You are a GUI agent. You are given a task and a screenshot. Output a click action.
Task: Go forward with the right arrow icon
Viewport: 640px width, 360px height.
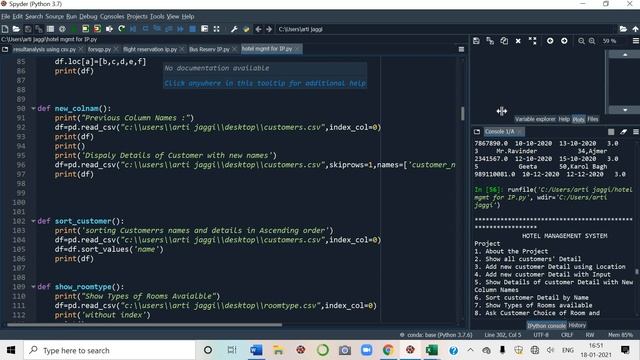[x=269, y=29]
